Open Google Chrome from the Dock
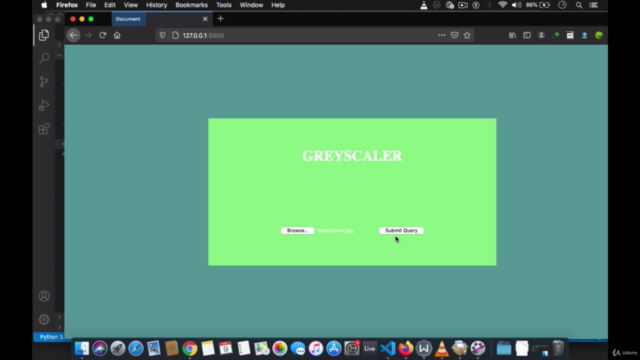640x360 pixels. (x=190, y=349)
